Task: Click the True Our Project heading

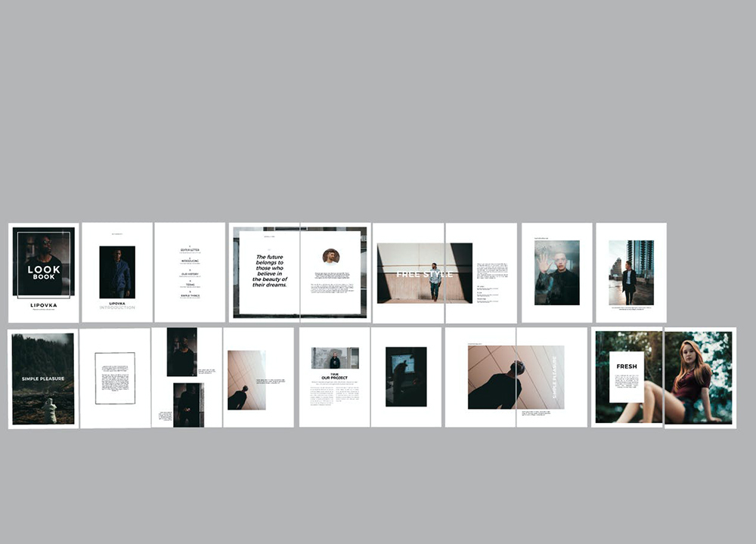Action: pyautogui.click(x=334, y=376)
